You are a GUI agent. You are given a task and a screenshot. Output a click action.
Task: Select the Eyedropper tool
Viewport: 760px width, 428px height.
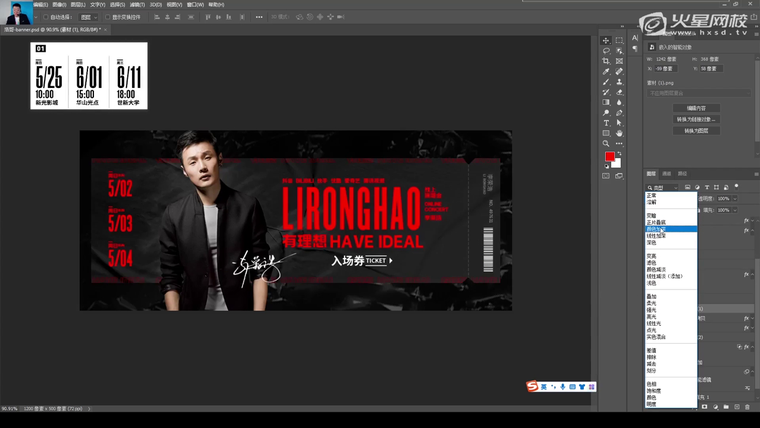point(606,72)
